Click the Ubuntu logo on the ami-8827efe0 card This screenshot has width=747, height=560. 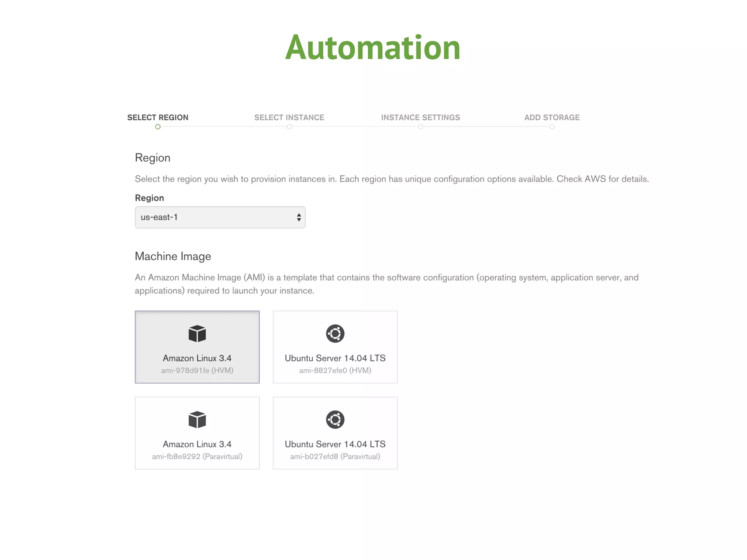[335, 334]
